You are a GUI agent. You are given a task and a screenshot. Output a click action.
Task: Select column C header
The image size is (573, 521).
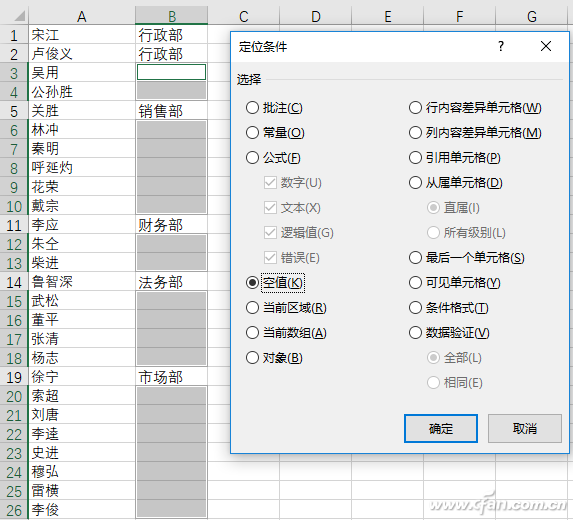(244, 16)
